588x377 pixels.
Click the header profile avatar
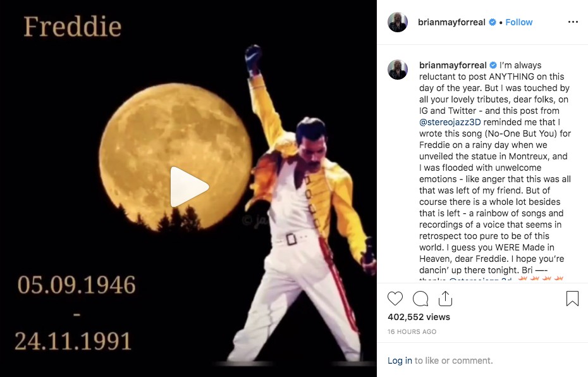tap(398, 22)
